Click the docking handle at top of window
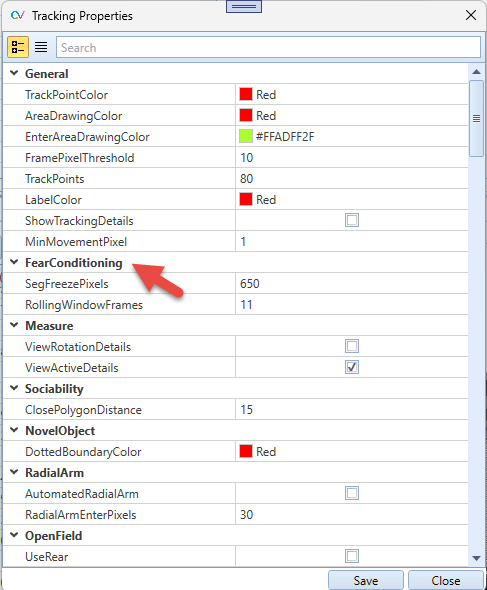Screen dimensions: 487x590 click(x=244, y=6)
